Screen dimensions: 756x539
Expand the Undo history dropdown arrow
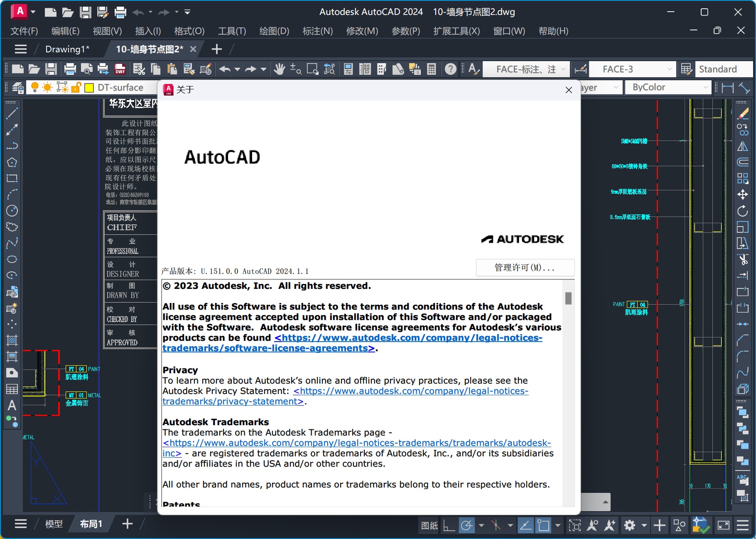[x=237, y=69]
